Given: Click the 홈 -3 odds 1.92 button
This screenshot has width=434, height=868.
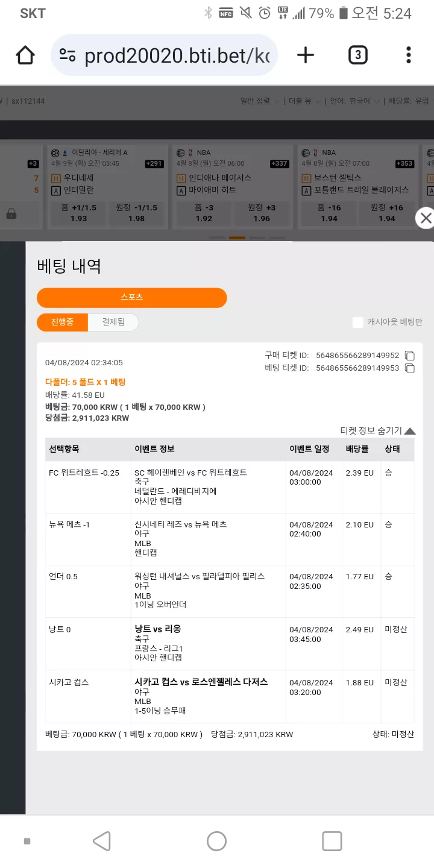Looking at the screenshot, I should click(204, 213).
